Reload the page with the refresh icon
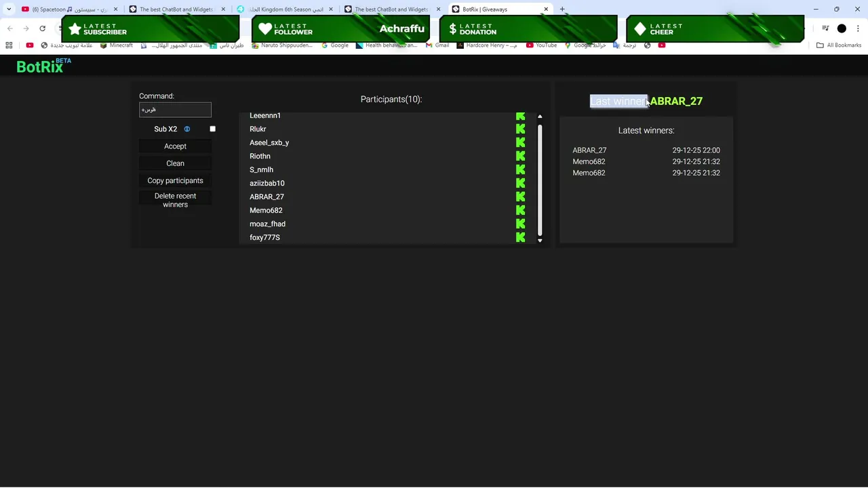The height and width of the screenshot is (488, 868). [42, 28]
